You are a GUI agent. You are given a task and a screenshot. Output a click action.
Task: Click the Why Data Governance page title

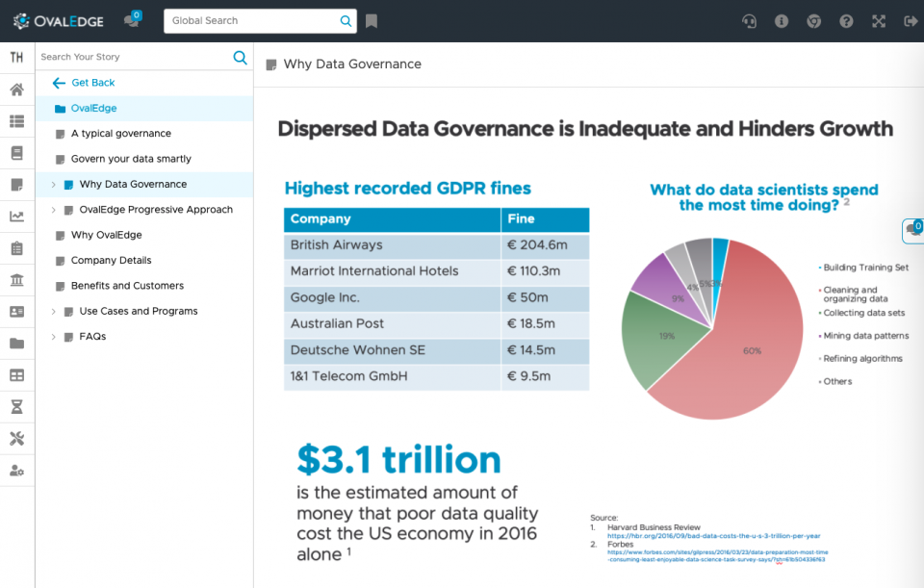pos(352,64)
